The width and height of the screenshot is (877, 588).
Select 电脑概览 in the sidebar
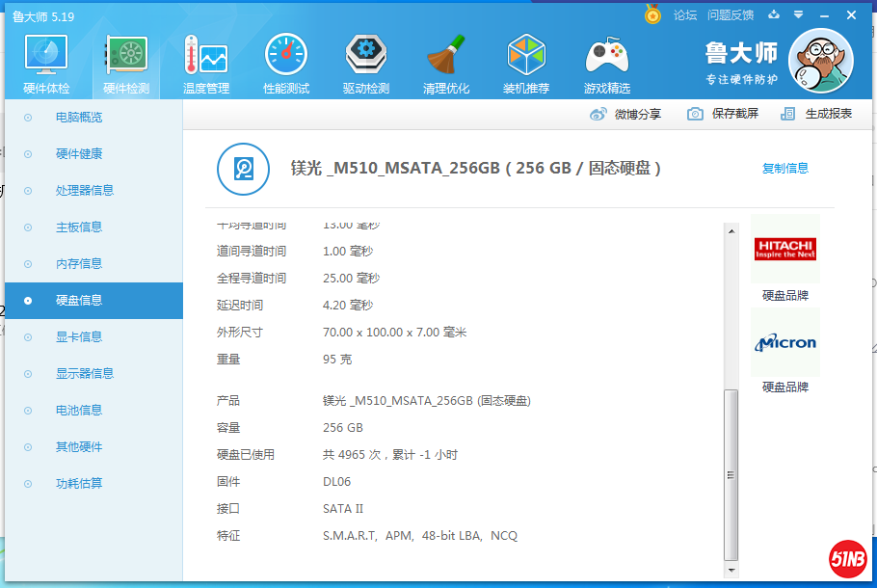[x=79, y=118]
